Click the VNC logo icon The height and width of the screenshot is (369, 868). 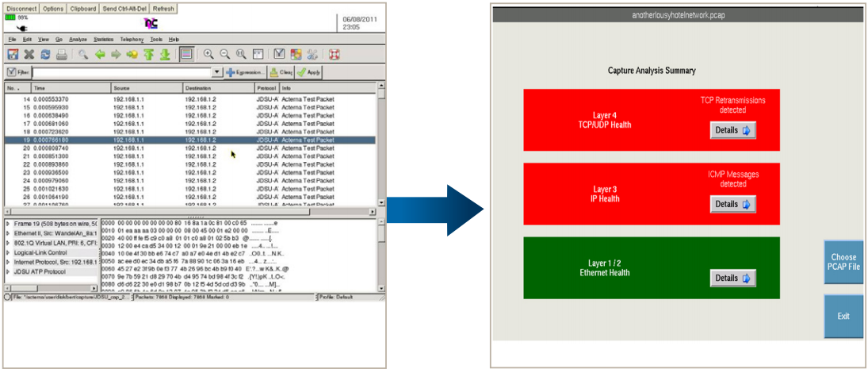tap(151, 23)
